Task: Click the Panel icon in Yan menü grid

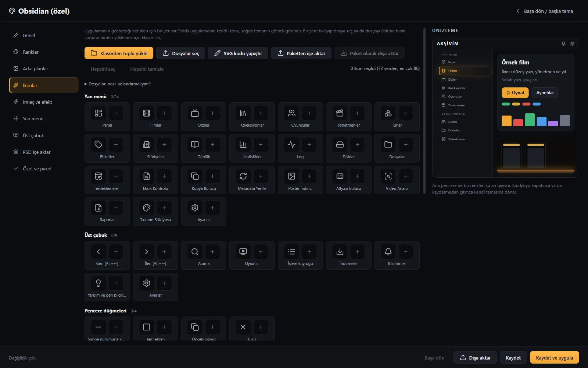Action: 98,113
